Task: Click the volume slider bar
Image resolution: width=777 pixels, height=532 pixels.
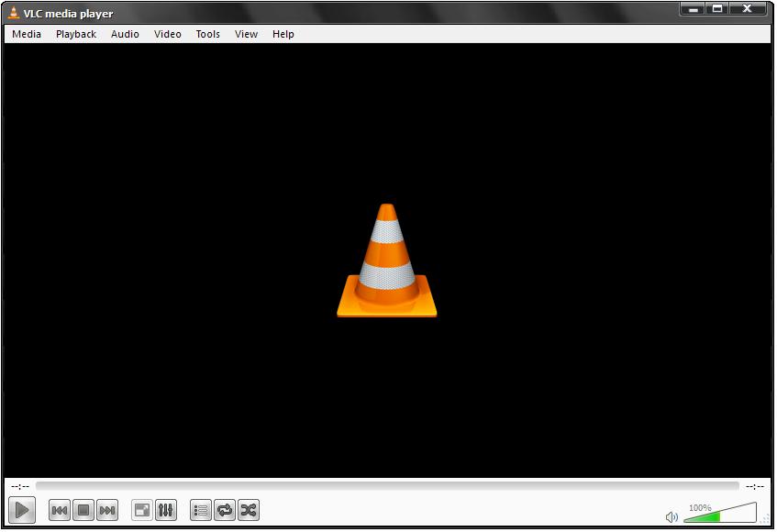Action: [x=720, y=513]
